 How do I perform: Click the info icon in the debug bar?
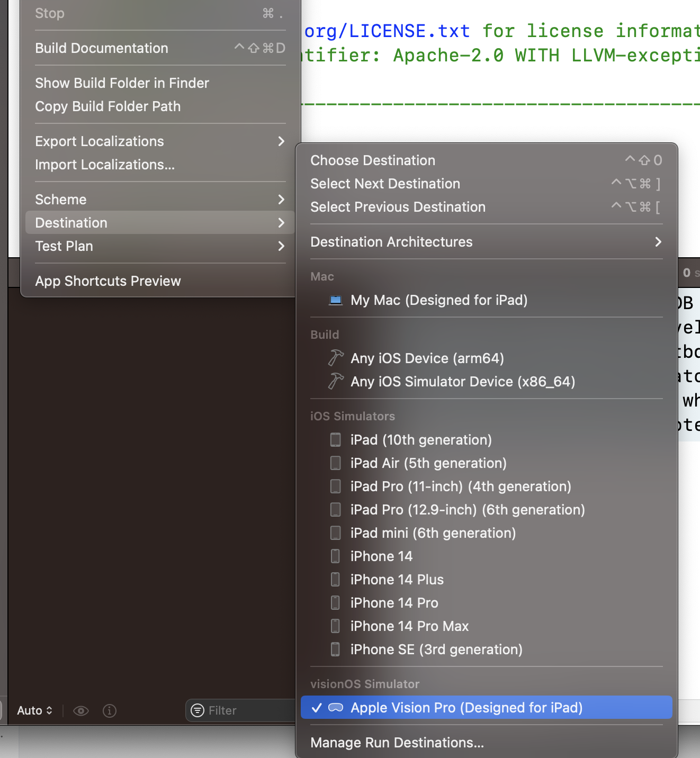[110, 710]
